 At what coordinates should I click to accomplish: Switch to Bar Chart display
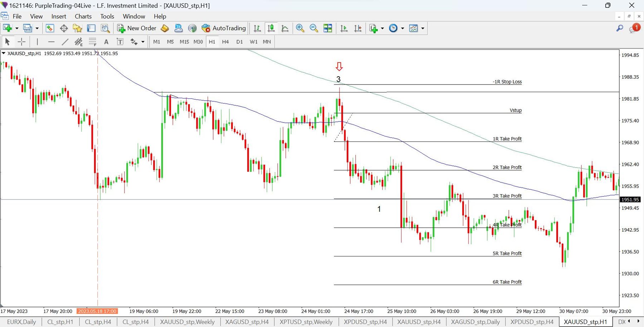pos(257,28)
